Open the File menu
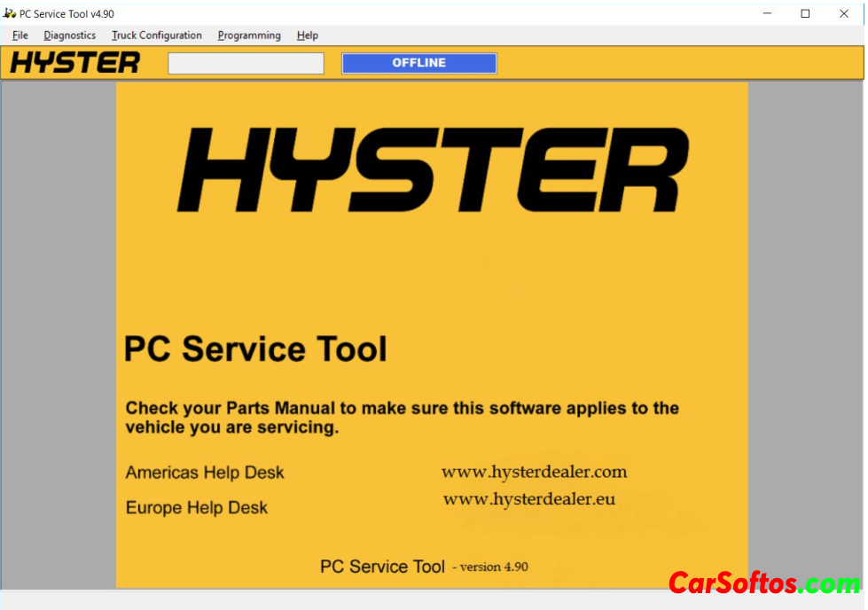The image size is (868, 610). point(20,35)
